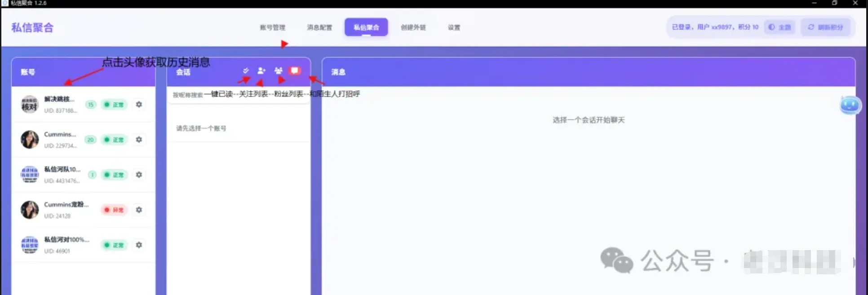
Task: Click the unread count badge 20
Action: click(x=91, y=140)
